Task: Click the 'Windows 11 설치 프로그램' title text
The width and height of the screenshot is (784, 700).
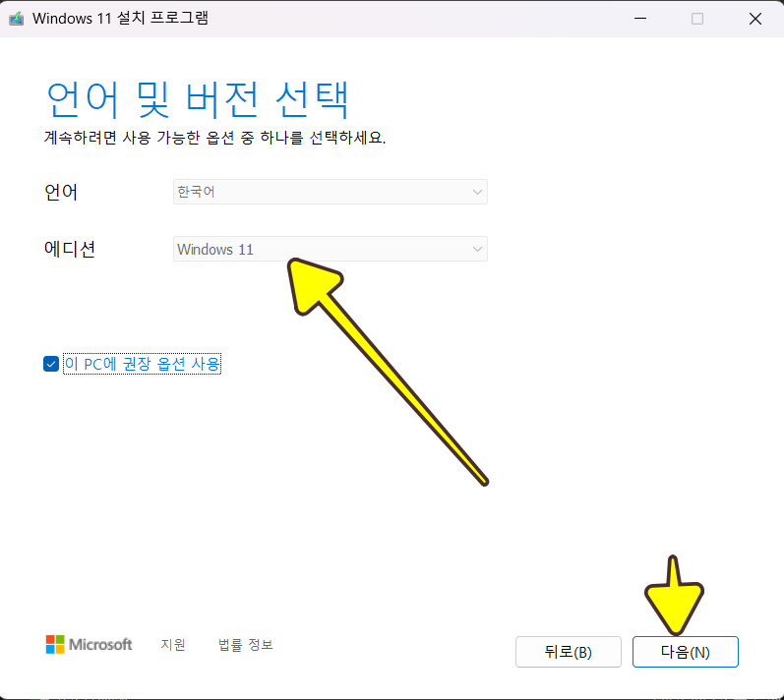Action: [x=120, y=19]
